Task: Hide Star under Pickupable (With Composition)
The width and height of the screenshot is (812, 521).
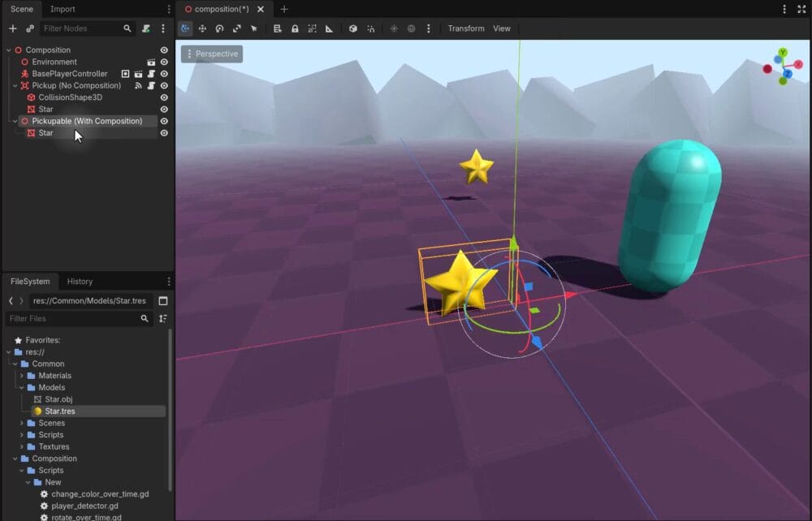Action: (x=164, y=133)
